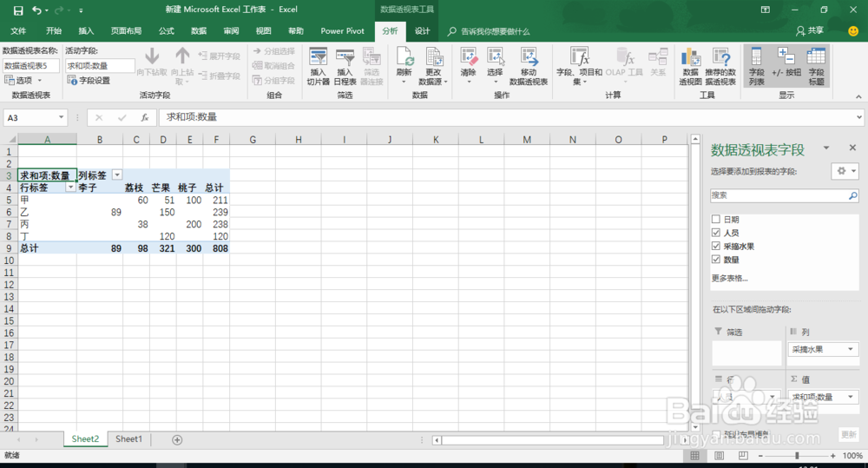Click the field search (搜索) input box

coord(779,195)
